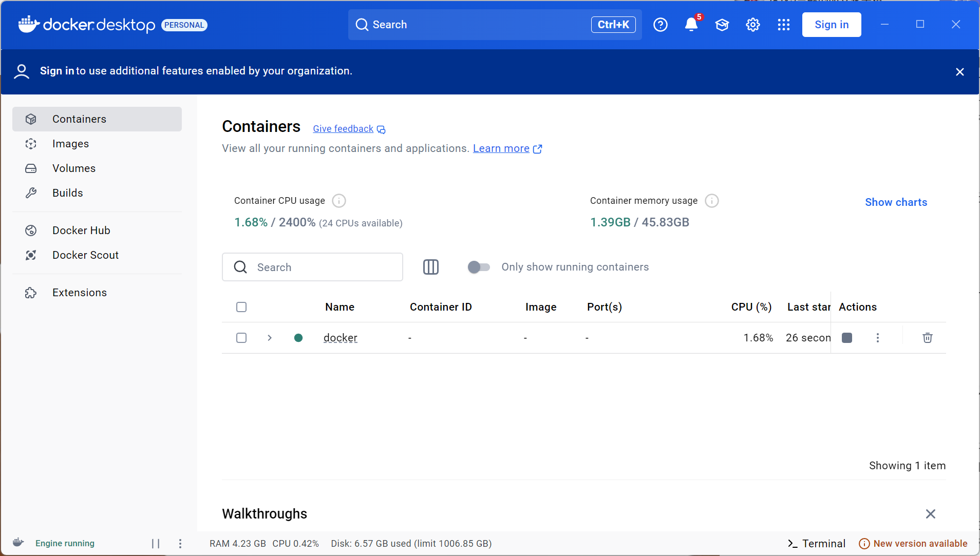Click the Sign in button
Viewport: 980px width, 556px height.
point(832,25)
